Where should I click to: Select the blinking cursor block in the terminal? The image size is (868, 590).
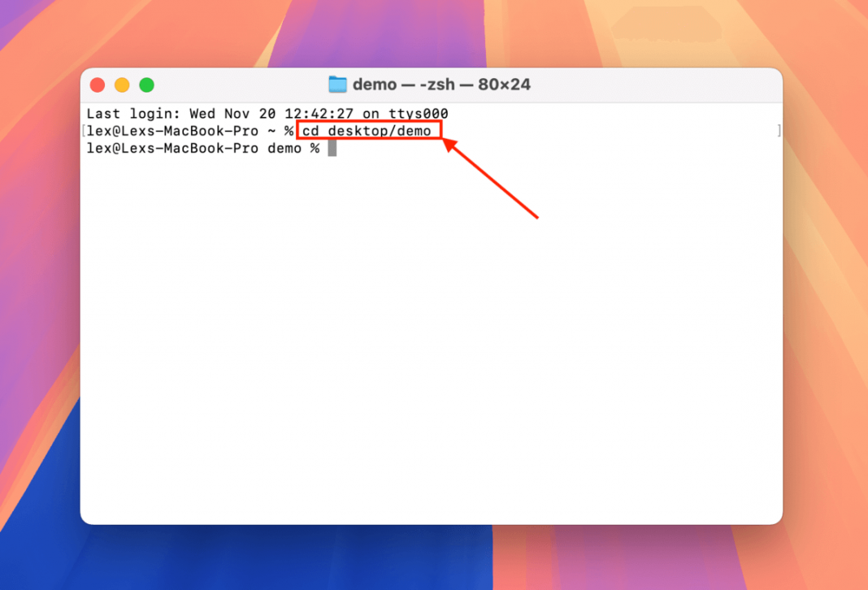click(332, 148)
